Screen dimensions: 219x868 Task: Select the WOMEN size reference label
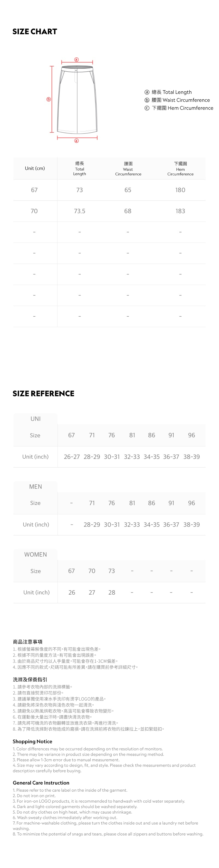click(35, 555)
